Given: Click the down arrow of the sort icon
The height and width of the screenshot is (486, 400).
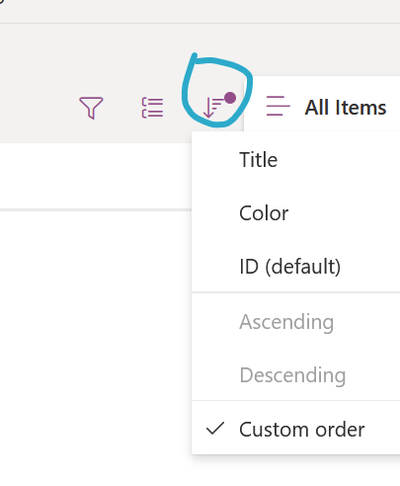Looking at the screenshot, I should click(208, 108).
